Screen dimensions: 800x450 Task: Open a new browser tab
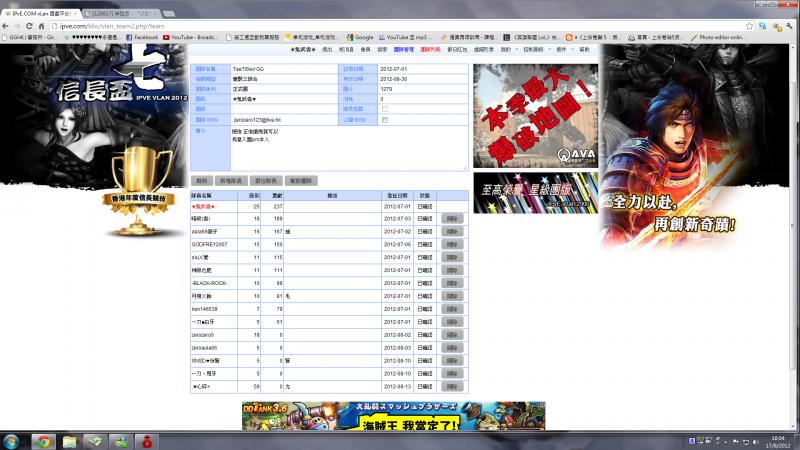(x=169, y=13)
